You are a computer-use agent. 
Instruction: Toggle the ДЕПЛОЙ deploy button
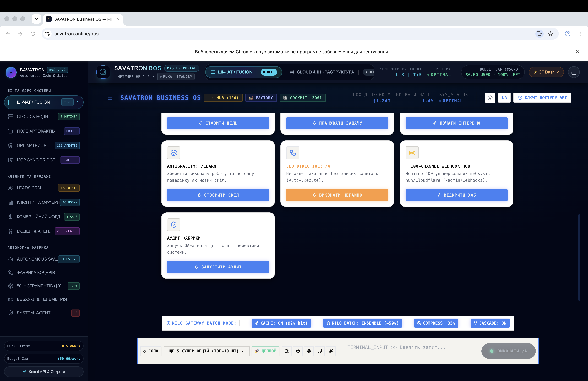265,351
